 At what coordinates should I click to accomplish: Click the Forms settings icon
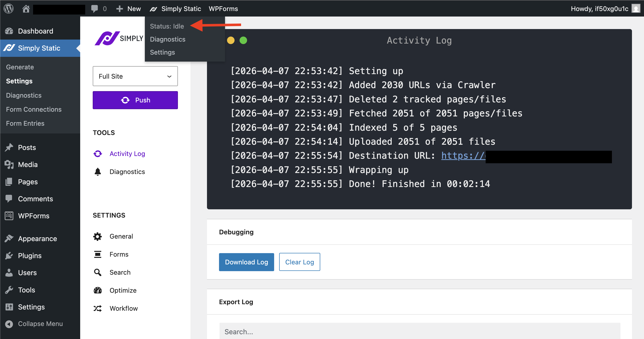click(x=97, y=254)
